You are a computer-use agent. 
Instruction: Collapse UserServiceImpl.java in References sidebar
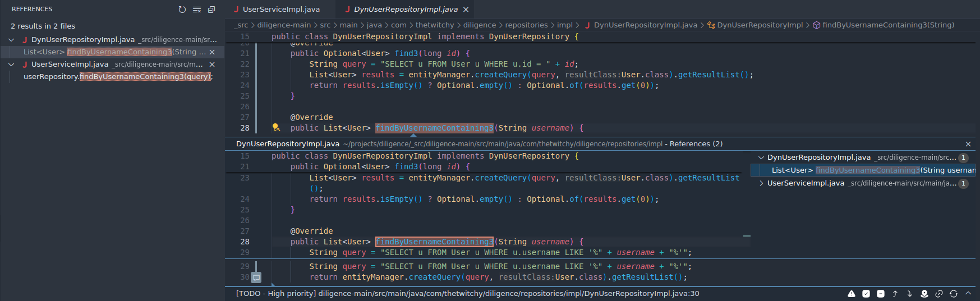pos(11,64)
